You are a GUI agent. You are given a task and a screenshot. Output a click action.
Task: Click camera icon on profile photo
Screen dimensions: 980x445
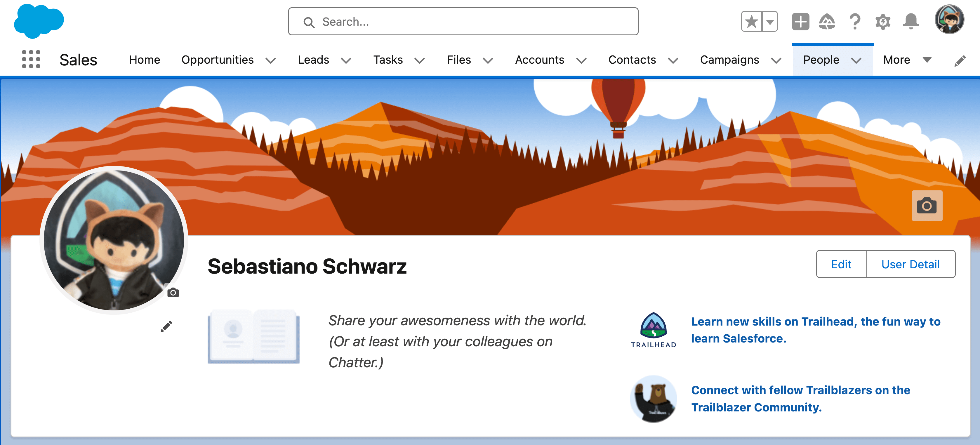173,293
